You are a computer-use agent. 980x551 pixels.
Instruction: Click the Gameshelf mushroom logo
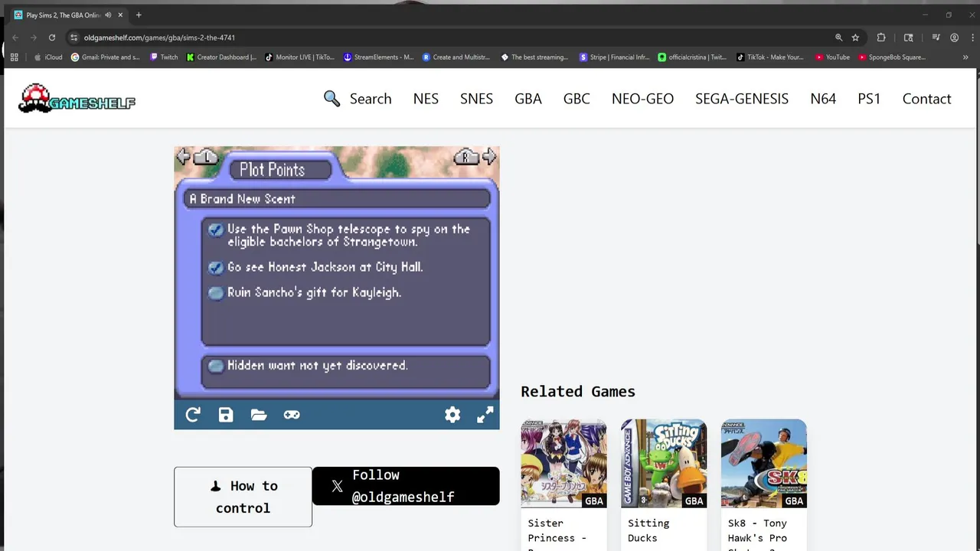(x=77, y=98)
